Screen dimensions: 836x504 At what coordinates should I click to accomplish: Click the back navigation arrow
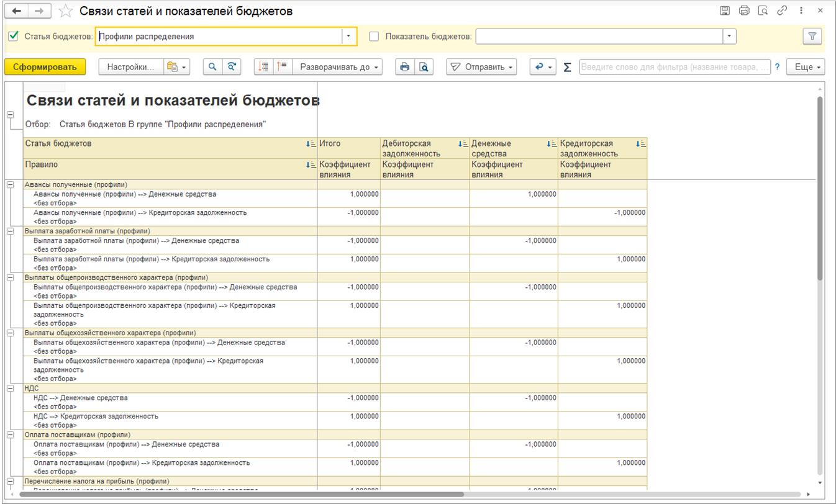pyautogui.click(x=17, y=11)
